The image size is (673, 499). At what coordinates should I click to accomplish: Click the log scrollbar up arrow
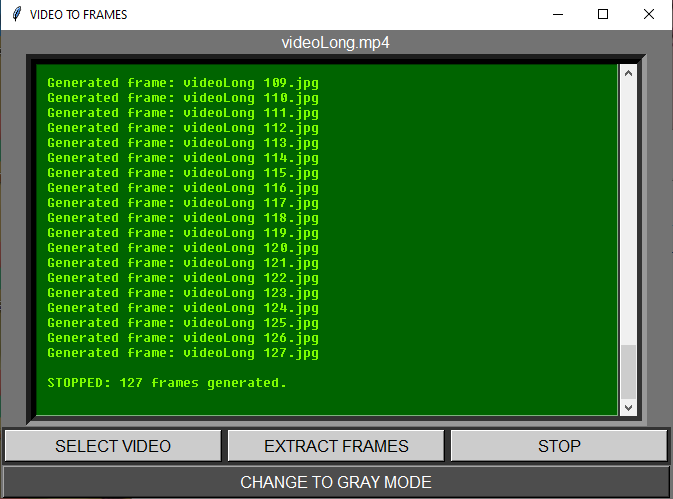pos(628,72)
